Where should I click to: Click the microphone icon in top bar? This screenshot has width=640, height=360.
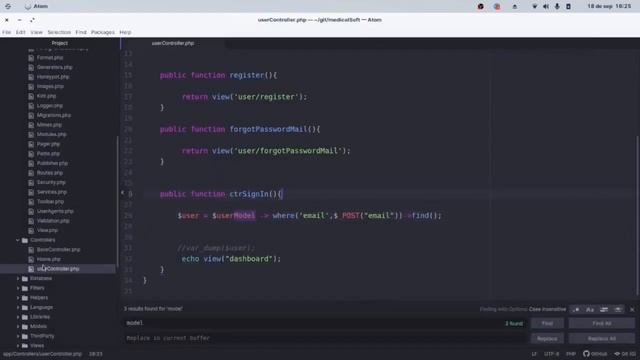tap(557, 7)
